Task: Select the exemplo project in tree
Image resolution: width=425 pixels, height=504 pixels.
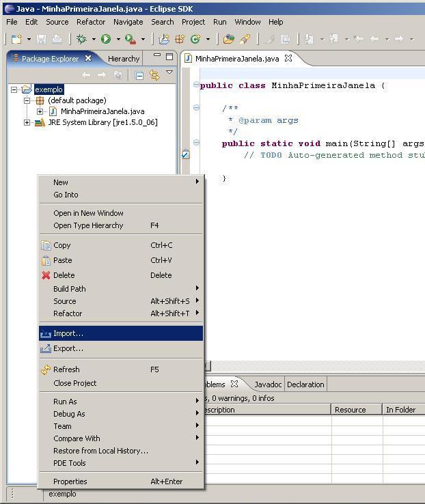Action: (x=49, y=89)
